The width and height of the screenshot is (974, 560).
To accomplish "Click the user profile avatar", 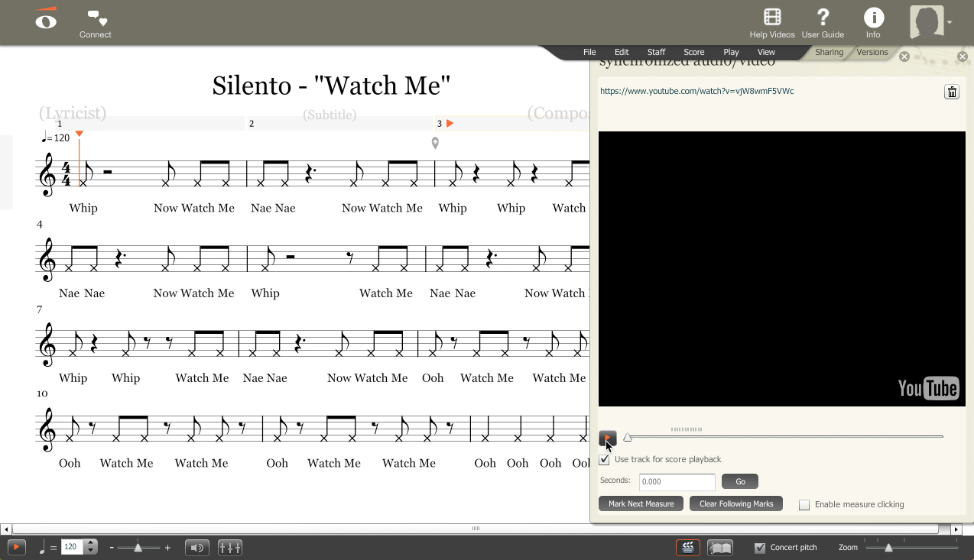I will (926, 22).
